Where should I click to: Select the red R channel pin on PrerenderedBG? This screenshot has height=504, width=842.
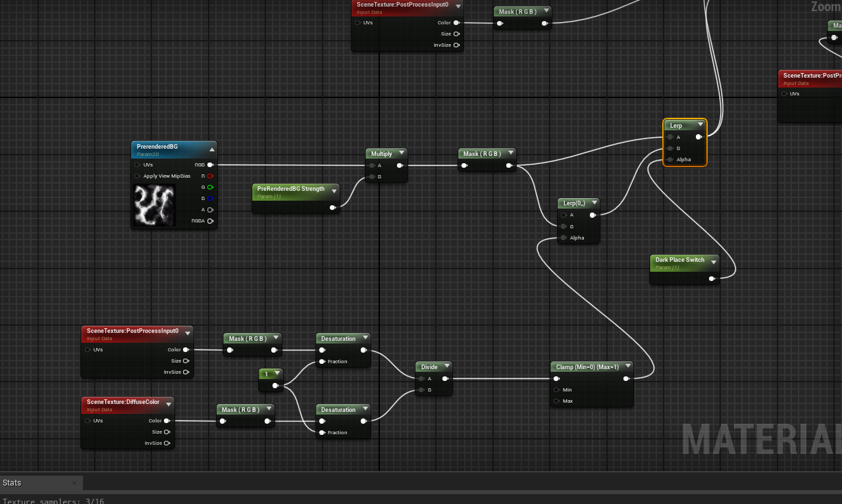pyautogui.click(x=211, y=176)
